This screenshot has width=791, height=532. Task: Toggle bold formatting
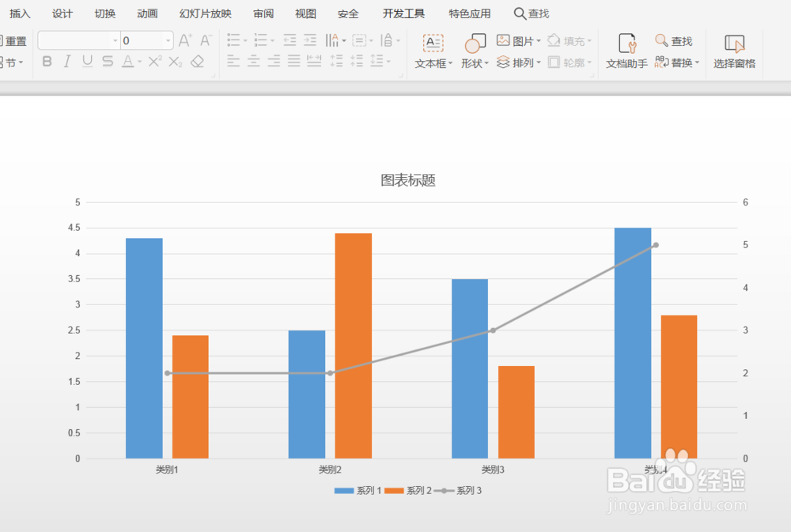pos(47,62)
